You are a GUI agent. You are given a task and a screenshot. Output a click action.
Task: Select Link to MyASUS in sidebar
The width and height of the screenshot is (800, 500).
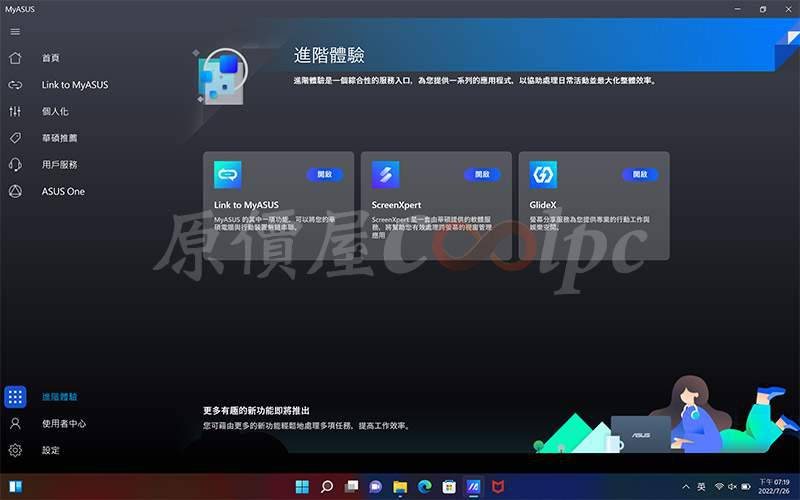(74, 85)
